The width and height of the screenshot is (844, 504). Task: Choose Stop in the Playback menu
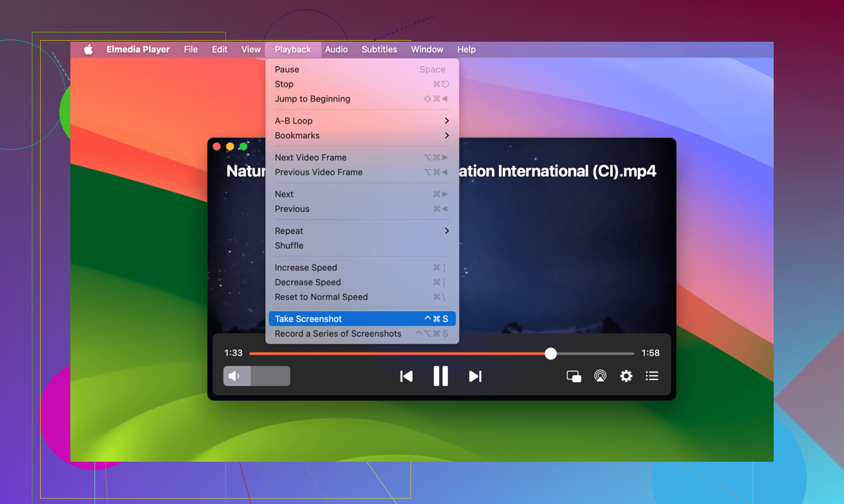[362, 84]
